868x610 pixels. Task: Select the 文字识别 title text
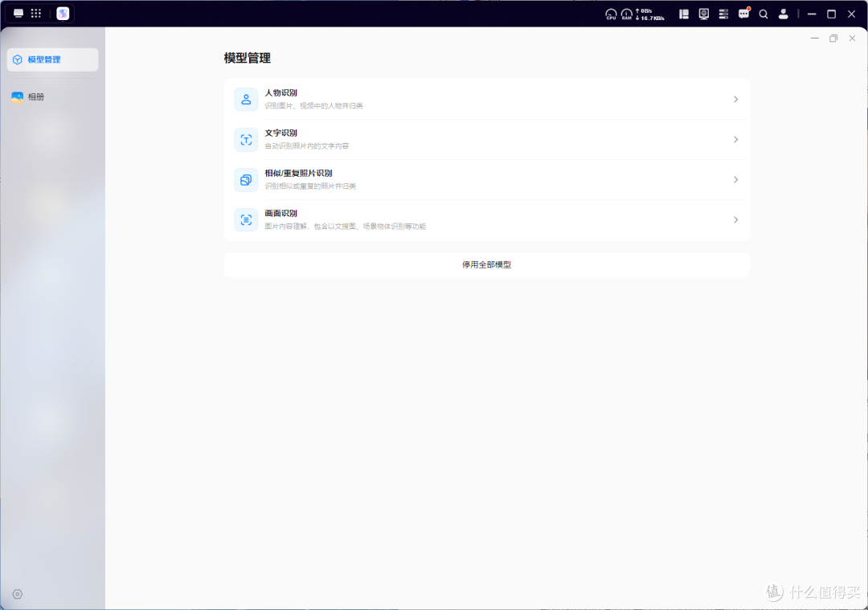point(280,133)
